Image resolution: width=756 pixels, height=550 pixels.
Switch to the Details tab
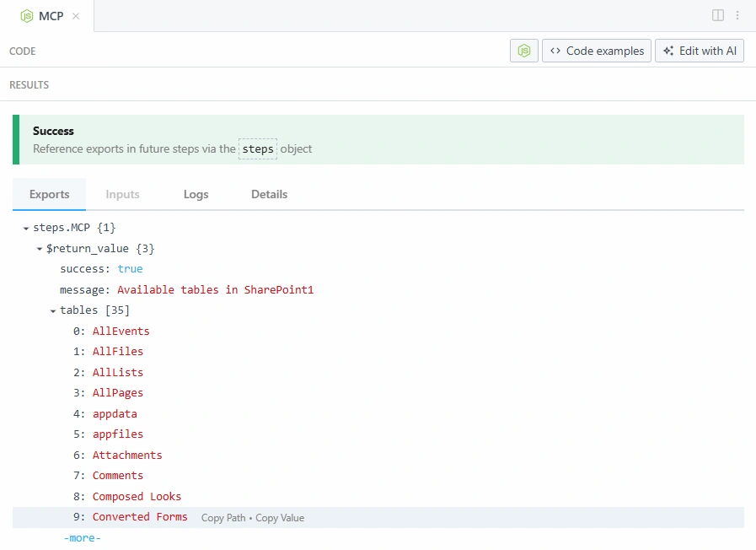pos(269,194)
